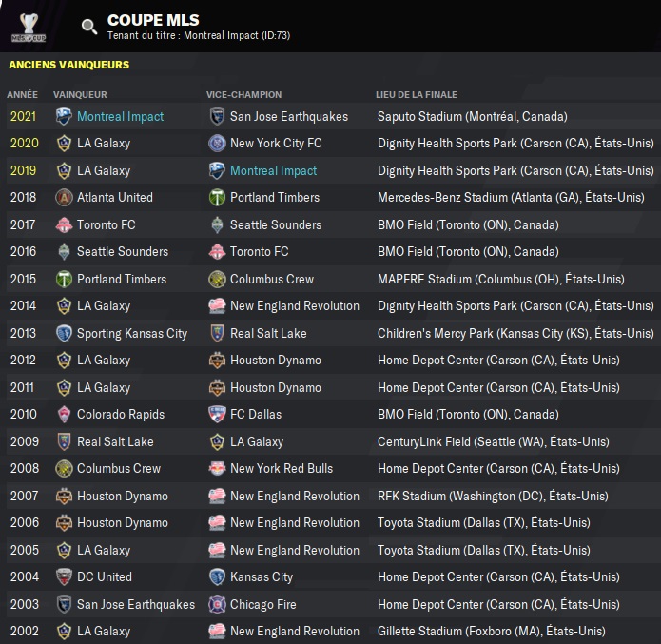Click Houston Dynamo crest in 2012 row
This screenshot has width=661, height=644.
(217, 361)
